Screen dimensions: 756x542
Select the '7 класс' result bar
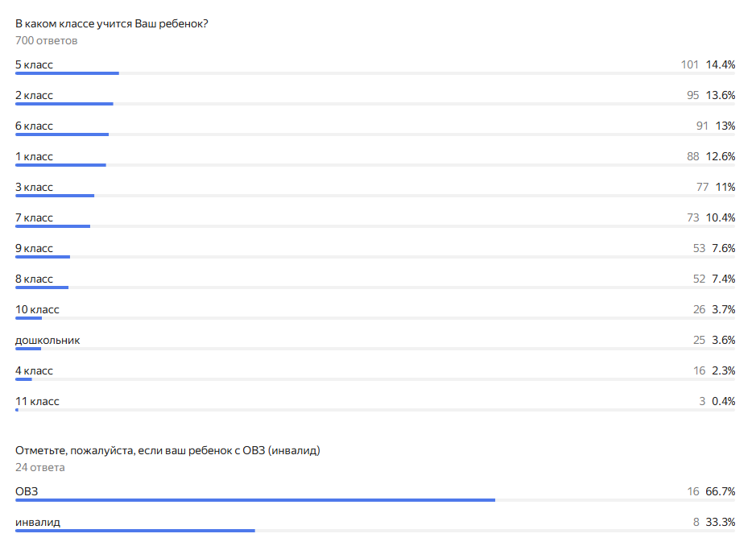(52, 226)
